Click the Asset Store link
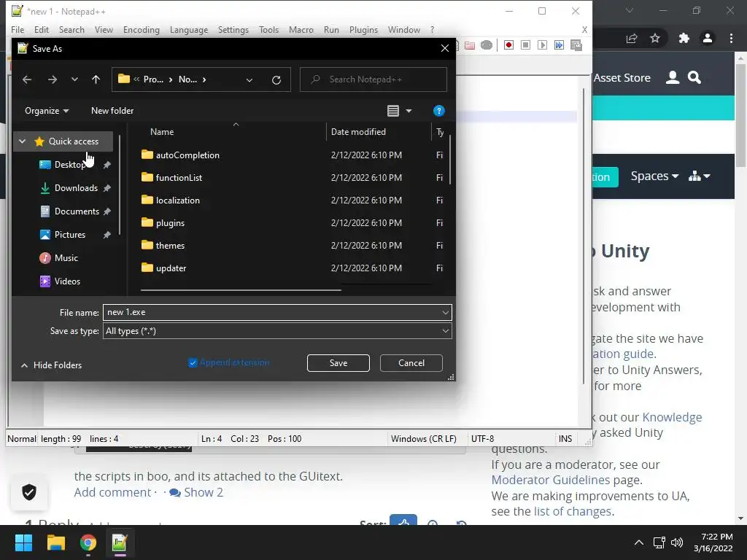 pos(622,77)
